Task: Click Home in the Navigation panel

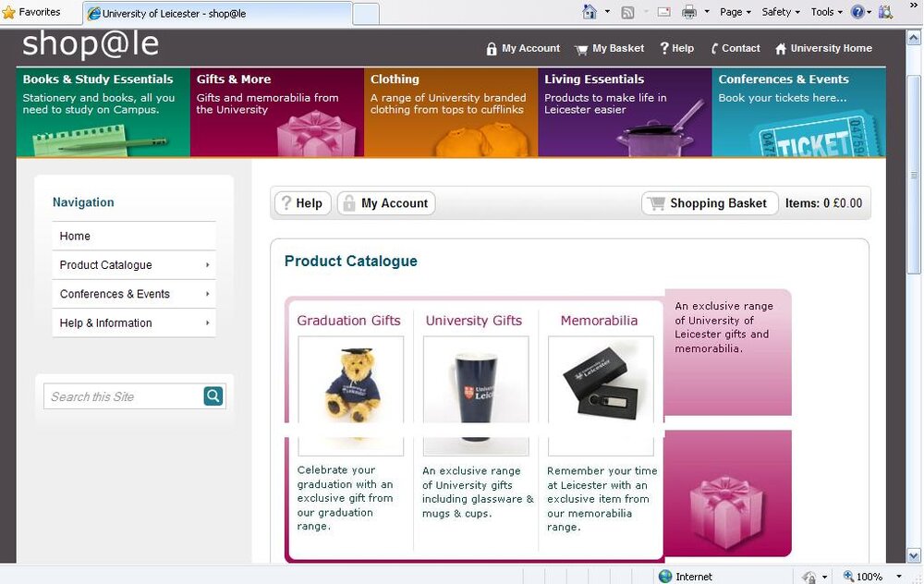Action: click(134, 236)
